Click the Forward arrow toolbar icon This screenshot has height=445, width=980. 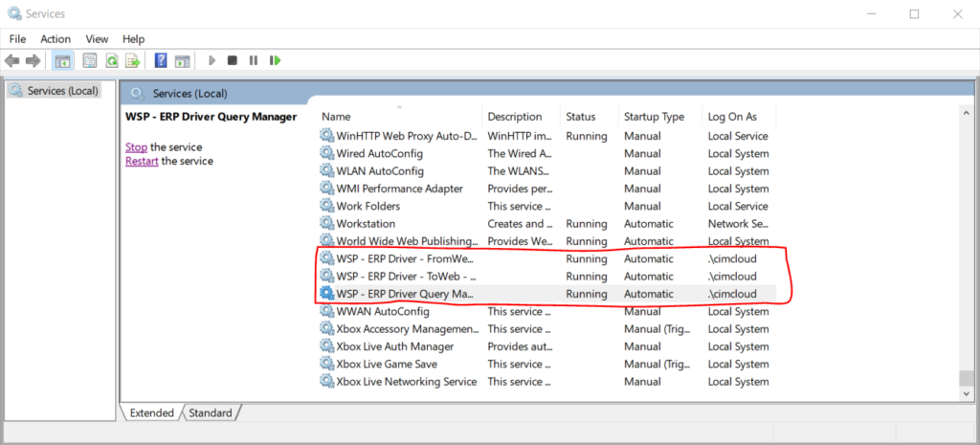pyautogui.click(x=33, y=60)
